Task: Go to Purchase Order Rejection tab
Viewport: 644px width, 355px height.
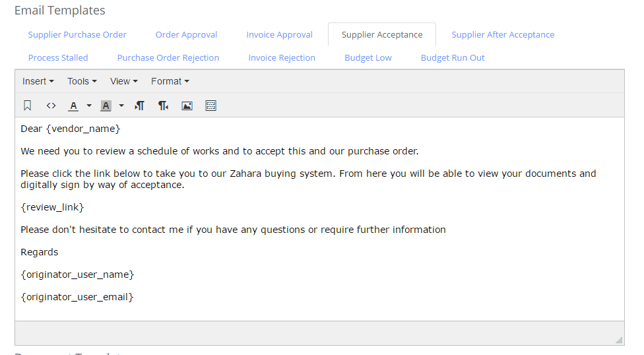Action: [x=168, y=57]
